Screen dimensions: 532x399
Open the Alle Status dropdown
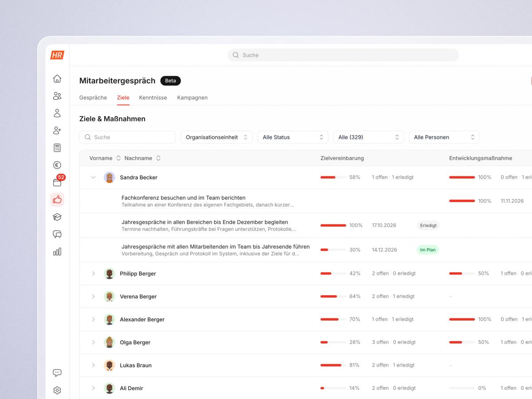[293, 137]
